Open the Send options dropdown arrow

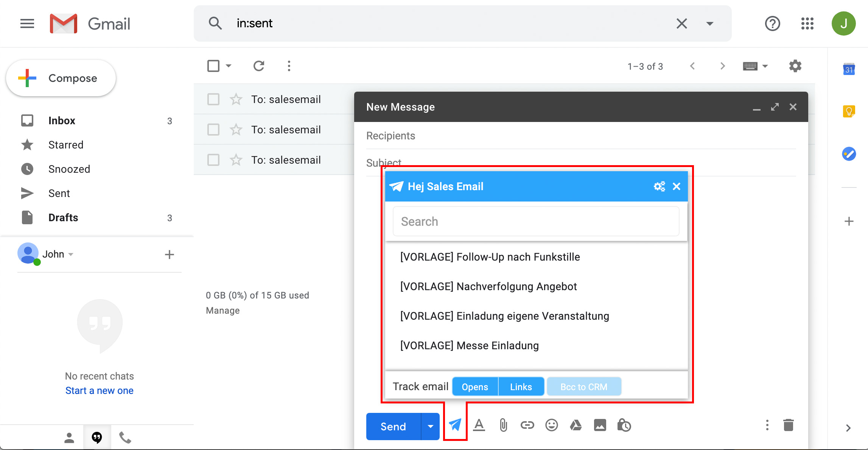430,427
